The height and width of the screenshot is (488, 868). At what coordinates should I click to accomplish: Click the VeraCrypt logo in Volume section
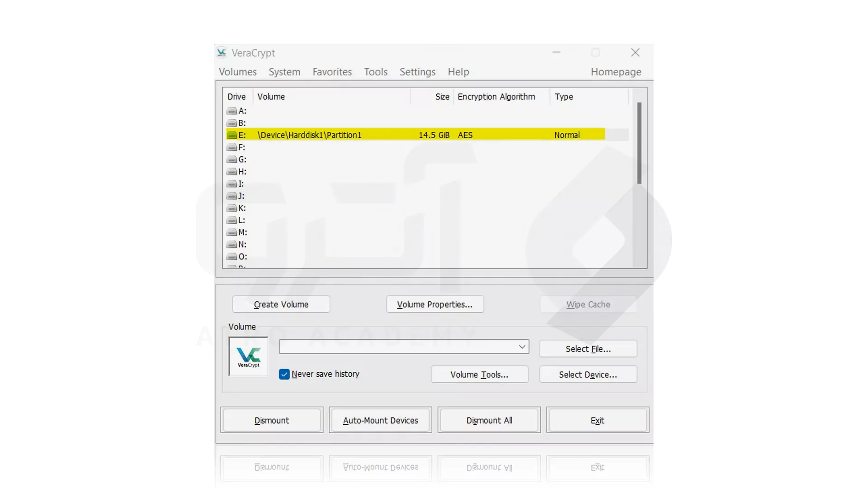[248, 357]
